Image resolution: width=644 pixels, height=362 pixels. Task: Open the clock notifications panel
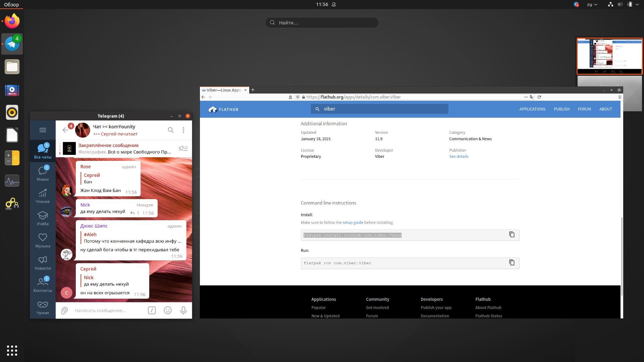click(x=326, y=4)
